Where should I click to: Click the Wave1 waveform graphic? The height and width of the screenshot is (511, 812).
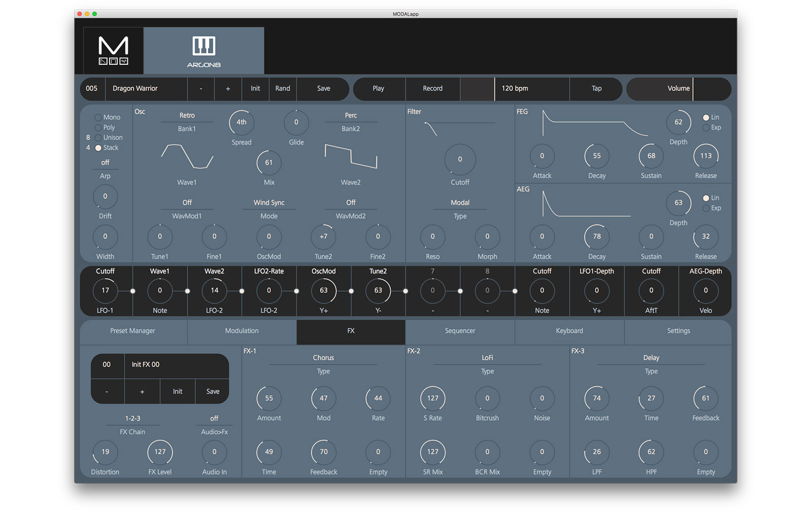[x=187, y=156]
